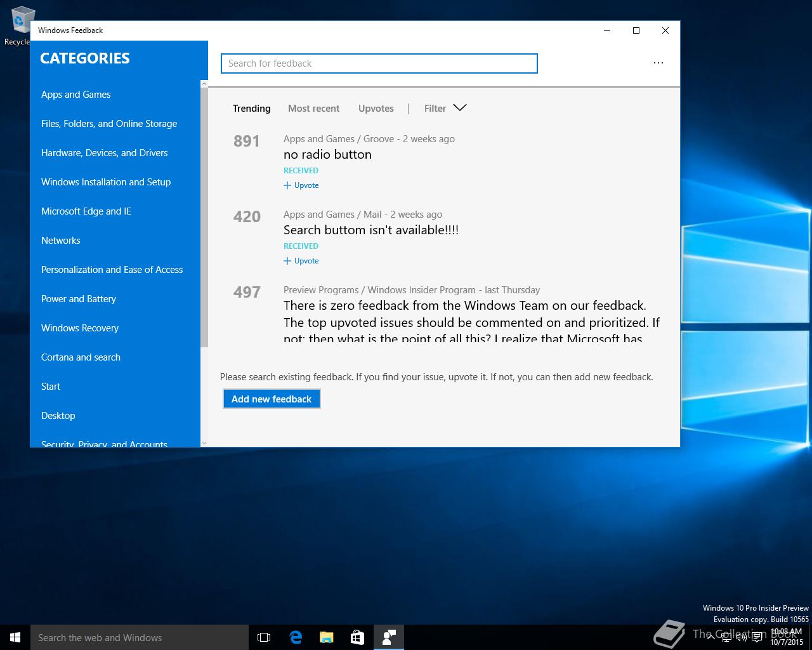Open the 'zero feedback from Windows Team' post
812x650 pixels.
(471, 322)
